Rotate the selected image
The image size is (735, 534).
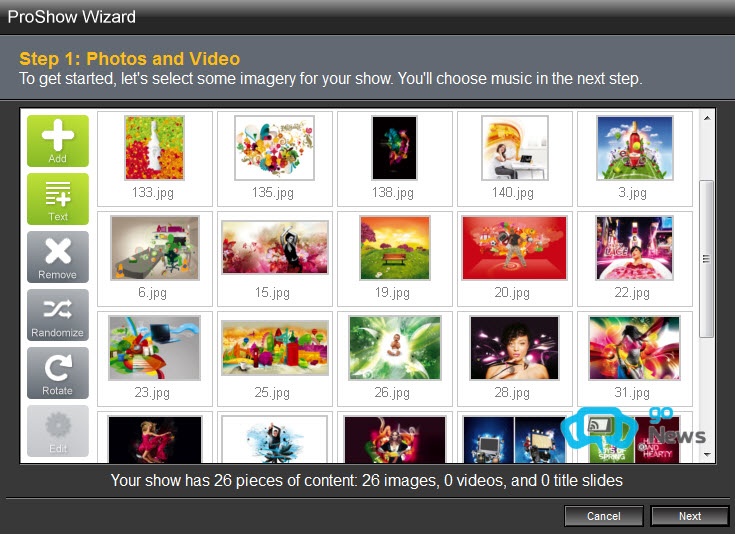(58, 373)
